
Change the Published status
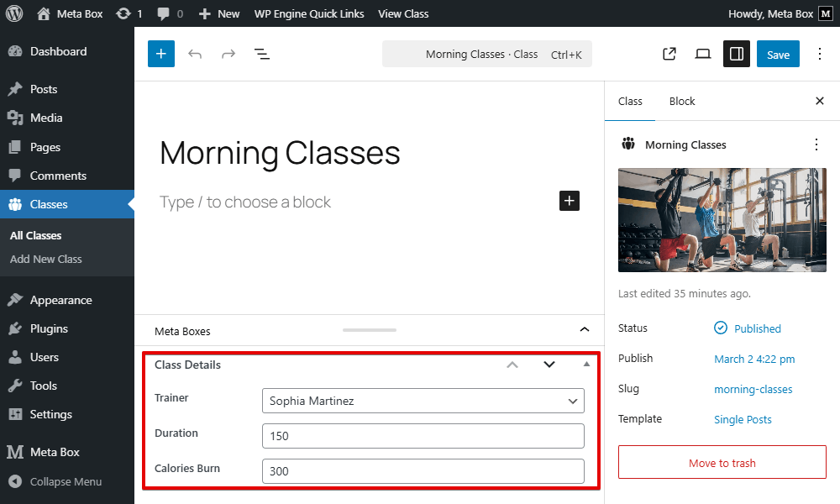point(748,328)
